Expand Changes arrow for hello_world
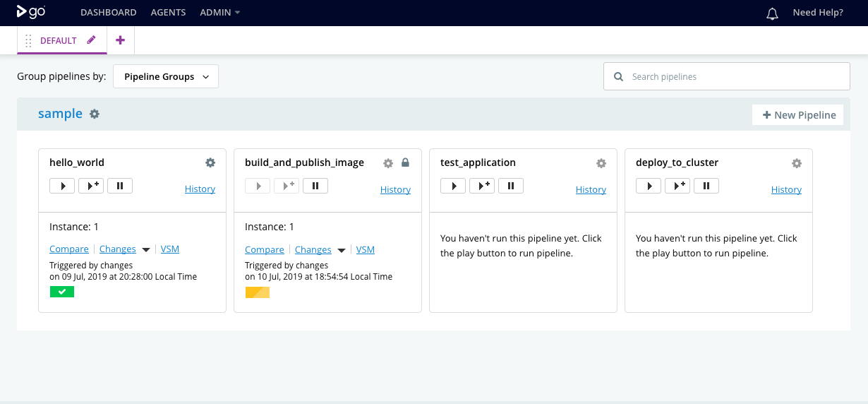This screenshot has width=868, height=404. (x=146, y=250)
